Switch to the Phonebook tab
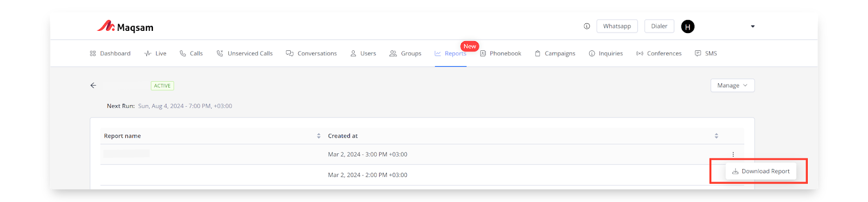868x202 pixels. [x=500, y=54]
